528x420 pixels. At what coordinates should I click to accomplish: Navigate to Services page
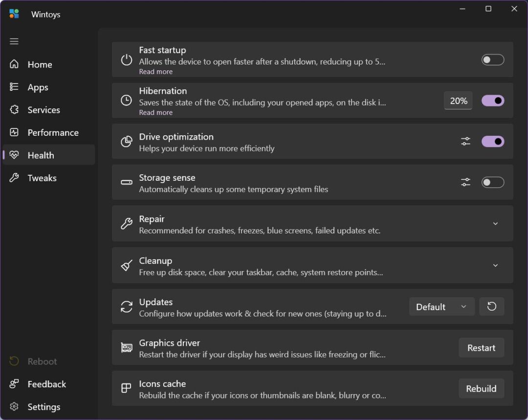49,109
